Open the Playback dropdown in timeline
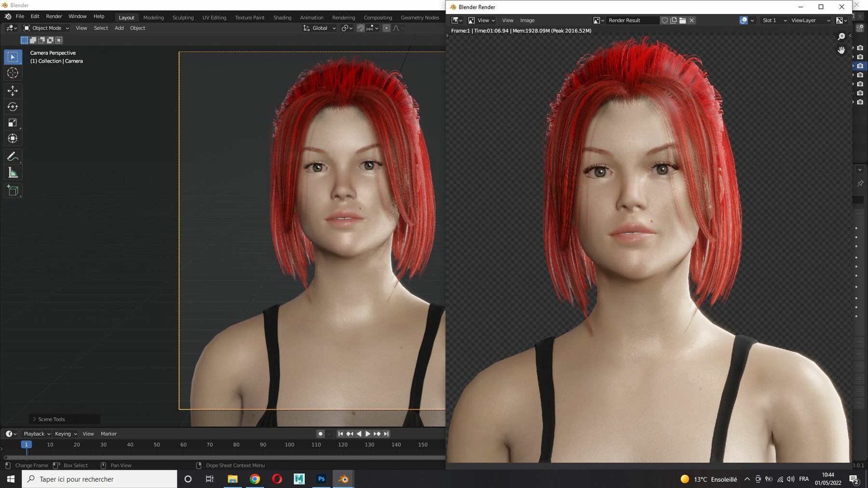This screenshot has height=488, width=868. click(x=37, y=434)
